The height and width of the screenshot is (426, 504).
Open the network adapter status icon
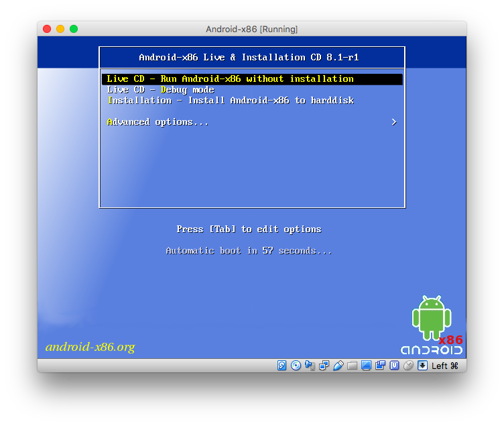click(x=324, y=366)
